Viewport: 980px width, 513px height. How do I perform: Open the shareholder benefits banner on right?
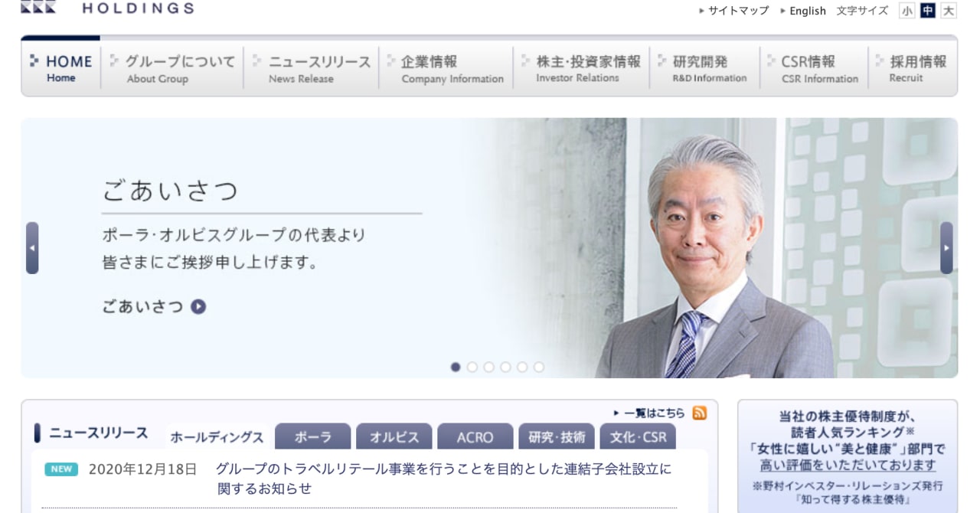(x=847, y=455)
